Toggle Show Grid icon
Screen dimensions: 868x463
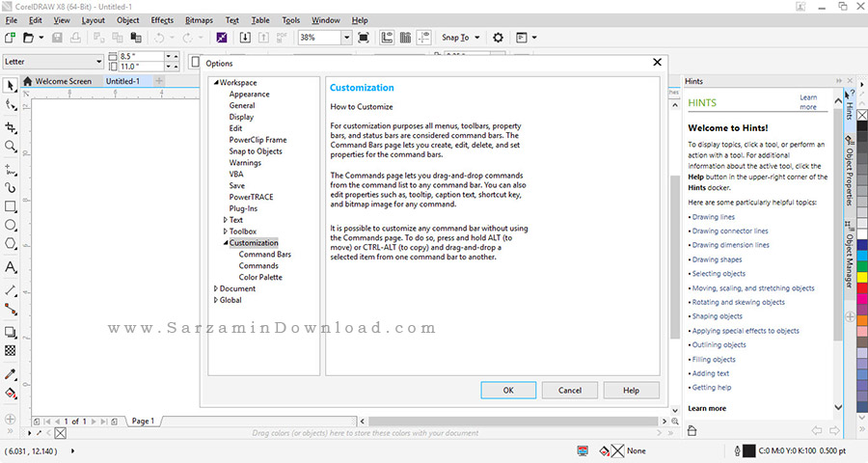(x=405, y=38)
